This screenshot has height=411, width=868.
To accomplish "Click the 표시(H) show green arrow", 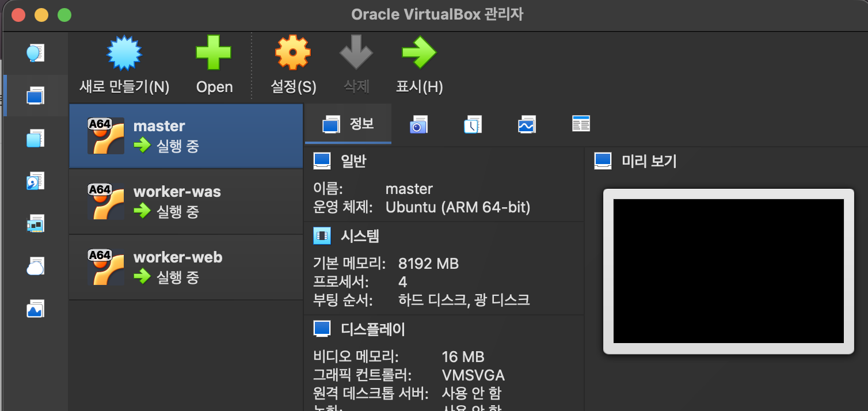I will 419,64.
